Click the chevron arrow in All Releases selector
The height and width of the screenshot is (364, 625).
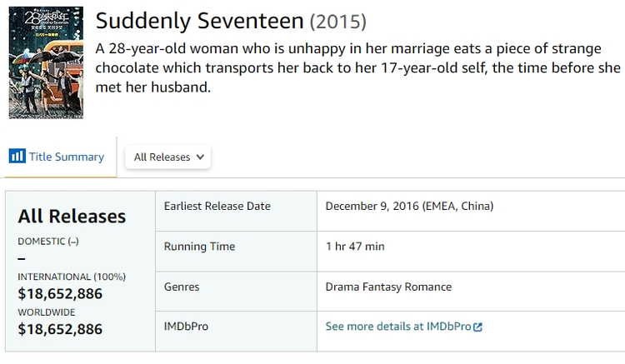point(200,157)
